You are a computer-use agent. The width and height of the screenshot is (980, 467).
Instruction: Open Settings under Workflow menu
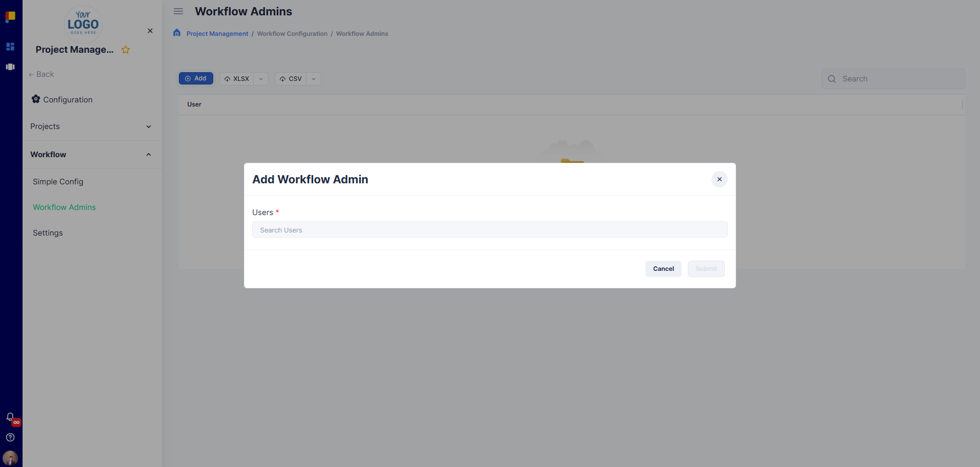47,232
